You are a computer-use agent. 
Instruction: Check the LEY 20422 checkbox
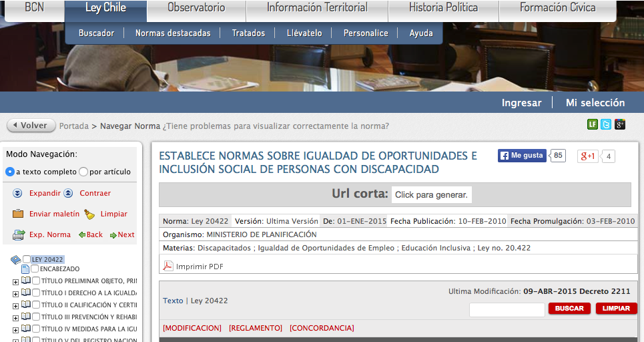click(x=27, y=259)
